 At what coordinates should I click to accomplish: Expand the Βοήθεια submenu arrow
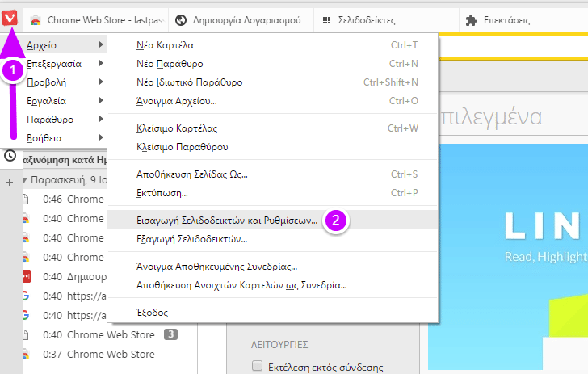(x=101, y=137)
